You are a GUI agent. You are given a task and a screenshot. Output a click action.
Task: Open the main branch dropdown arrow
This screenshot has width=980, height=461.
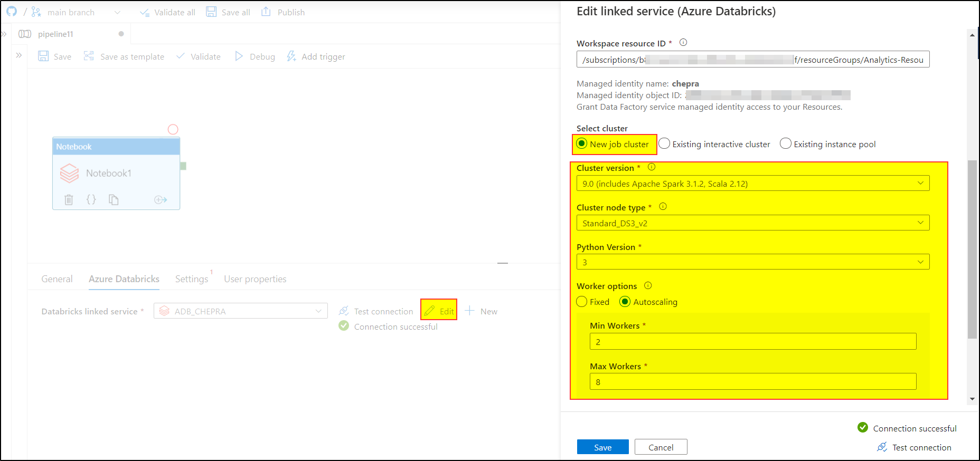117,12
